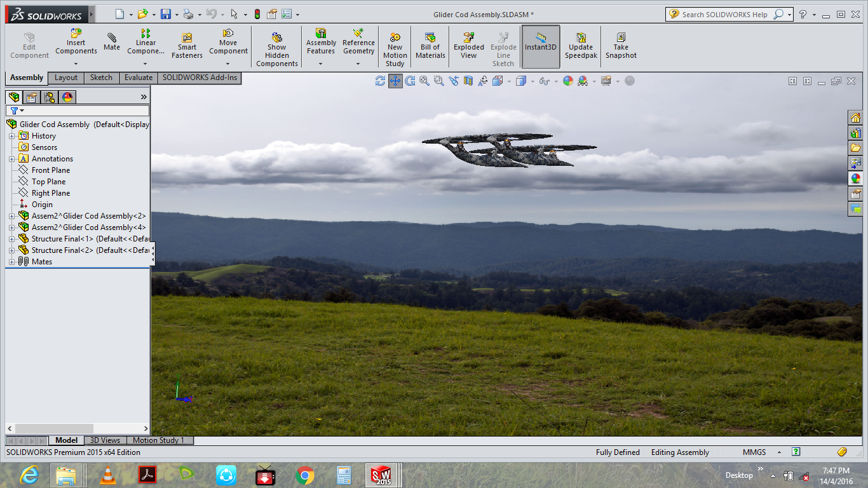The image size is (868, 488).
Task: Open ConfigurationManager tab icon
Action: point(50,97)
